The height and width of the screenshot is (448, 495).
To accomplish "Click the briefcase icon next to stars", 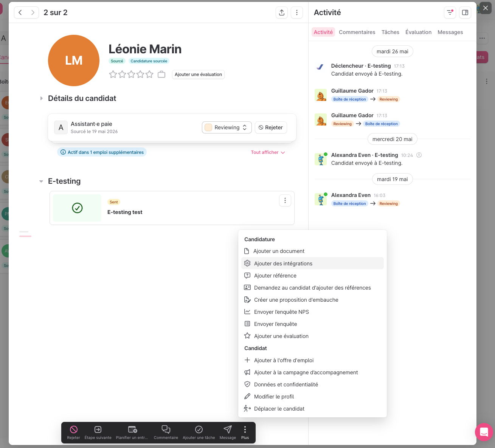I will [161, 74].
